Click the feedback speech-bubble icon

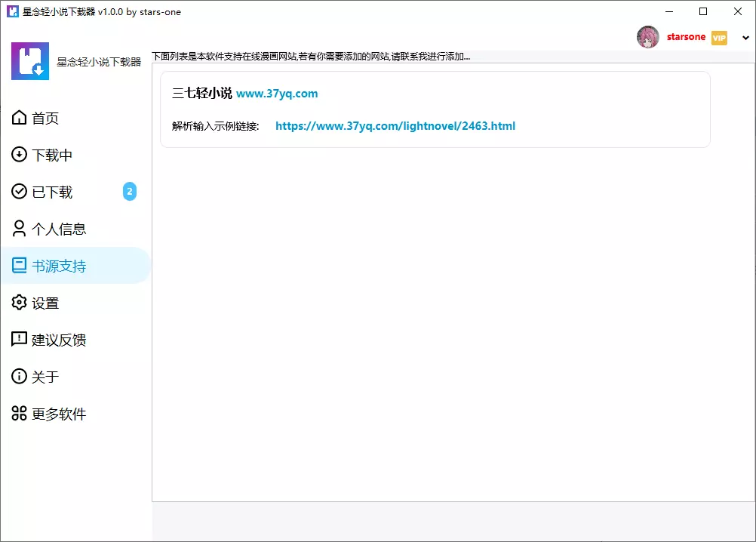[x=19, y=340]
